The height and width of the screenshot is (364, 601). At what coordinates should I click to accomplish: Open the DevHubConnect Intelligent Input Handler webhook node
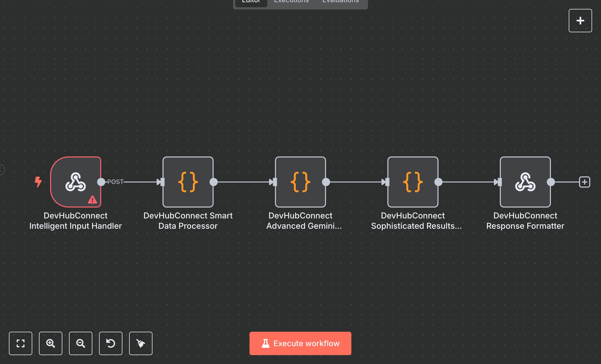point(75,182)
